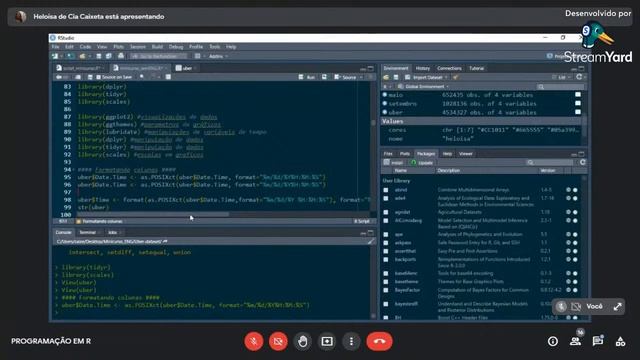Click the workspace panes grid icon
The height and width of the screenshot is (360, 640).
[198, 56]
